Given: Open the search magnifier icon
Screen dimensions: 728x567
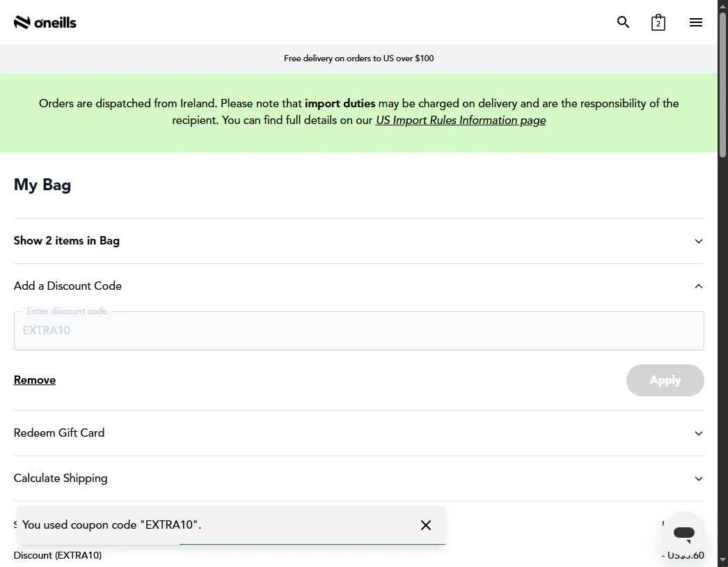Looking at the screenshot, I should (x=623, y=22).
